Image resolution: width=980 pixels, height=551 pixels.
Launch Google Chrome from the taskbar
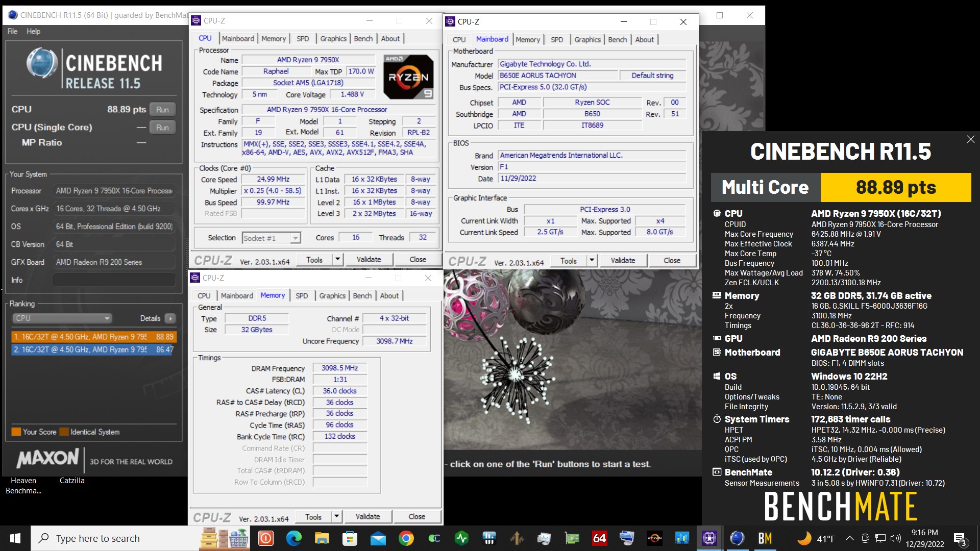click(406, 538)
